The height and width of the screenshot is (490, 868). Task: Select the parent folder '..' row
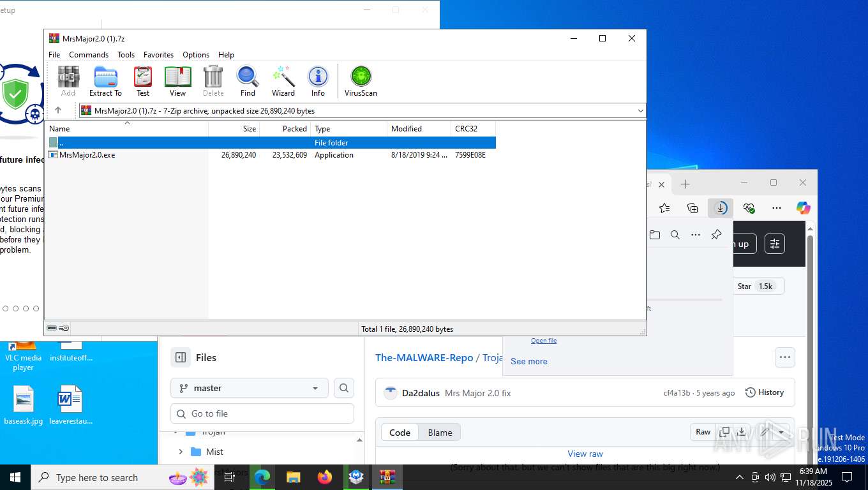(x=271, y=143)
